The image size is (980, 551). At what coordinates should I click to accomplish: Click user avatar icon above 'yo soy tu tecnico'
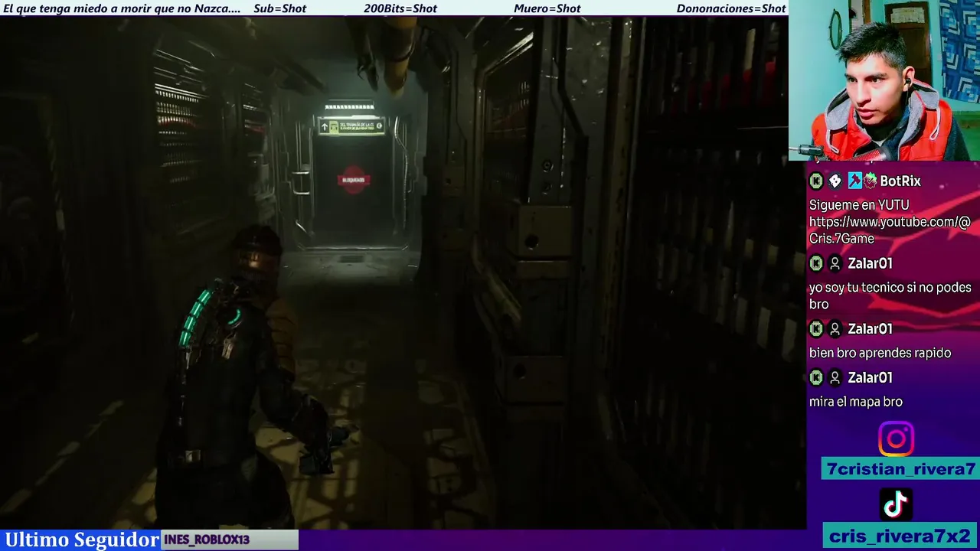pos(835,263)
